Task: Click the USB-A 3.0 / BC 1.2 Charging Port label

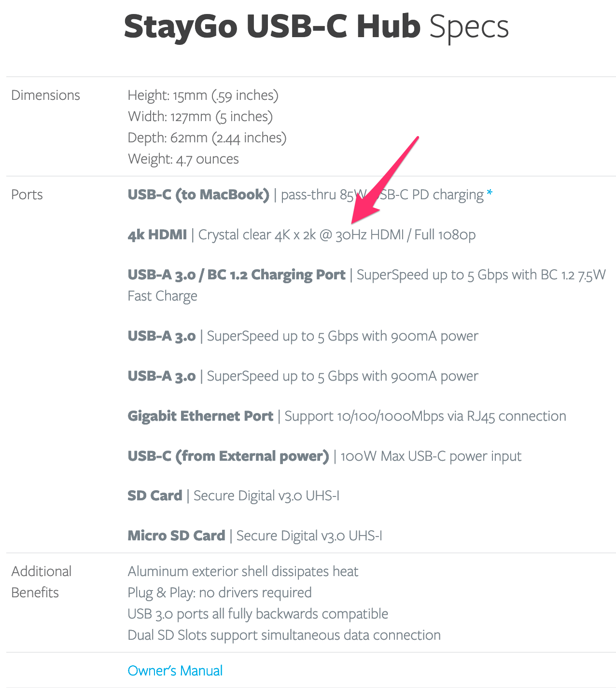Action: 237,275
